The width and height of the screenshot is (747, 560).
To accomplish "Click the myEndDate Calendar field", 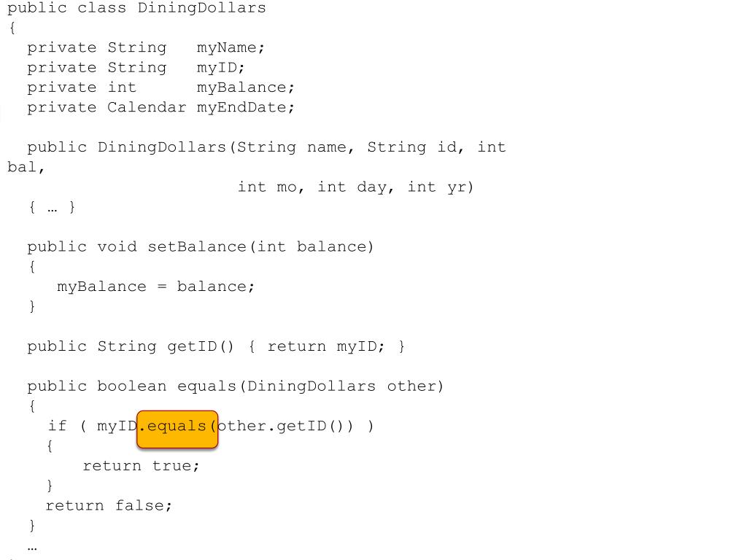I will tap(161, 108).
